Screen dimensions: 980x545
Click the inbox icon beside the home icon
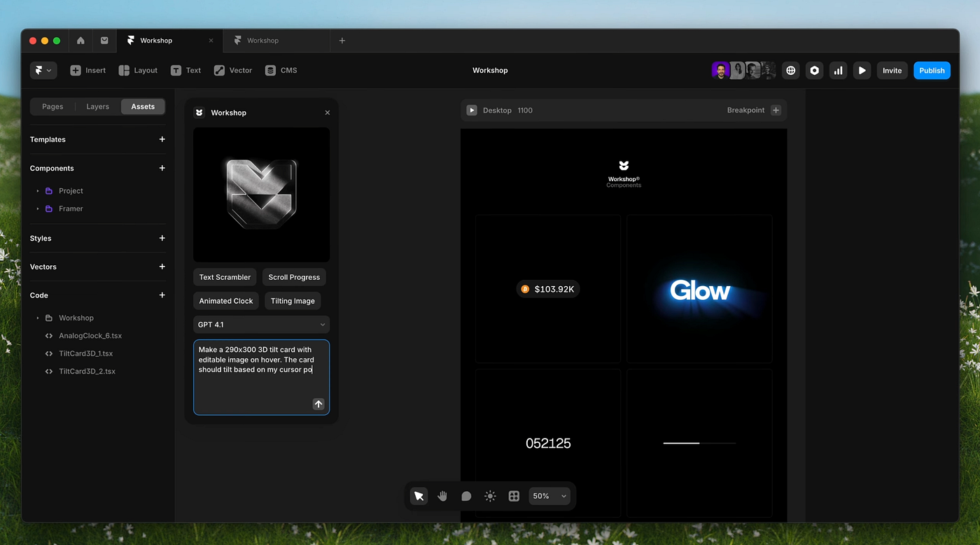coord(104,41)
